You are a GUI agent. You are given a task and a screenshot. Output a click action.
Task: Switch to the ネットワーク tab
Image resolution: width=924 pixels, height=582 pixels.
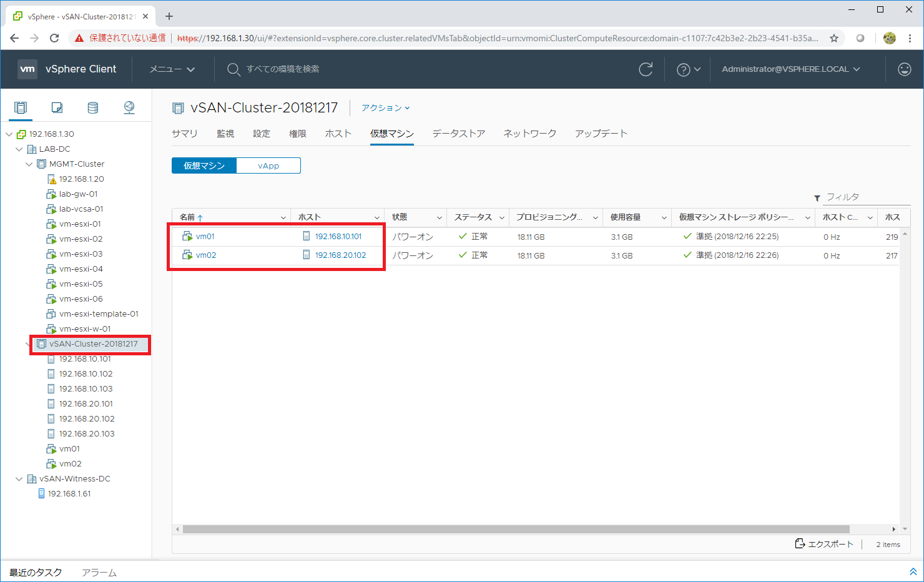click(530, 134)
